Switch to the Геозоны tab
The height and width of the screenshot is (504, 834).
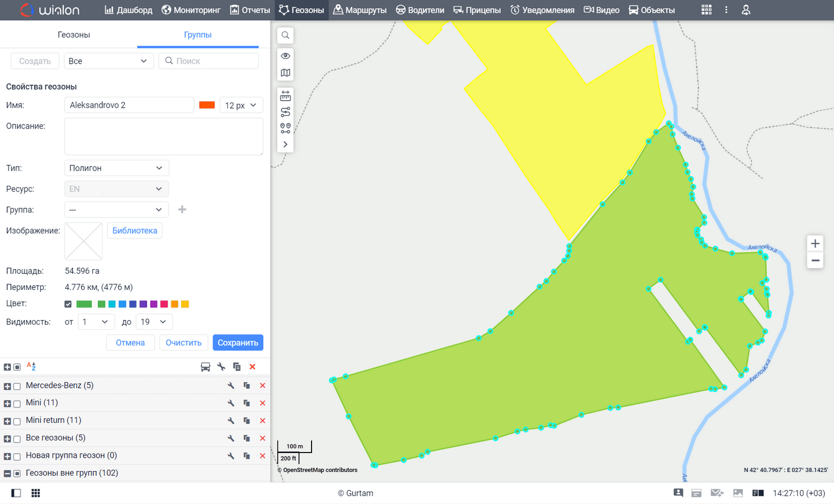pyautogui.click(x=74, y=35)
